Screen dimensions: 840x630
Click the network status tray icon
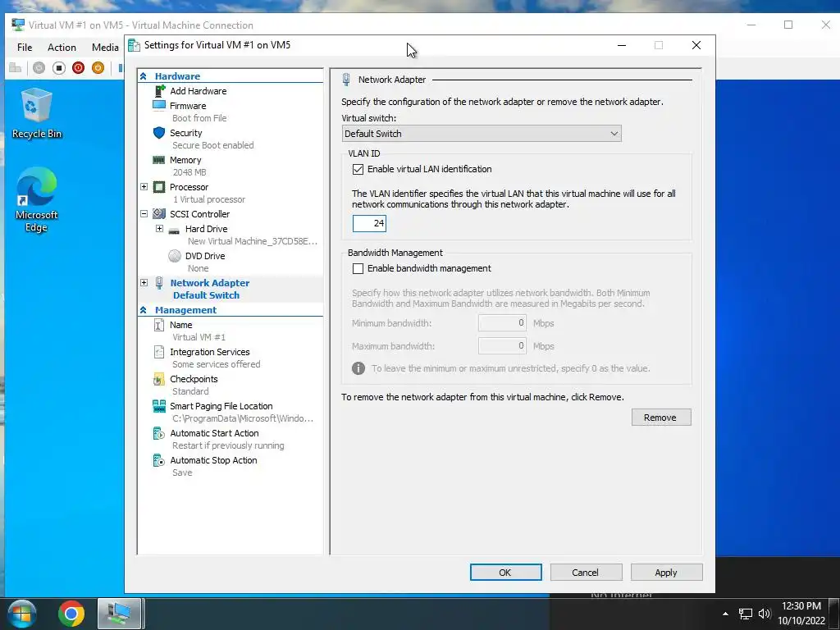tap(745, 614)
